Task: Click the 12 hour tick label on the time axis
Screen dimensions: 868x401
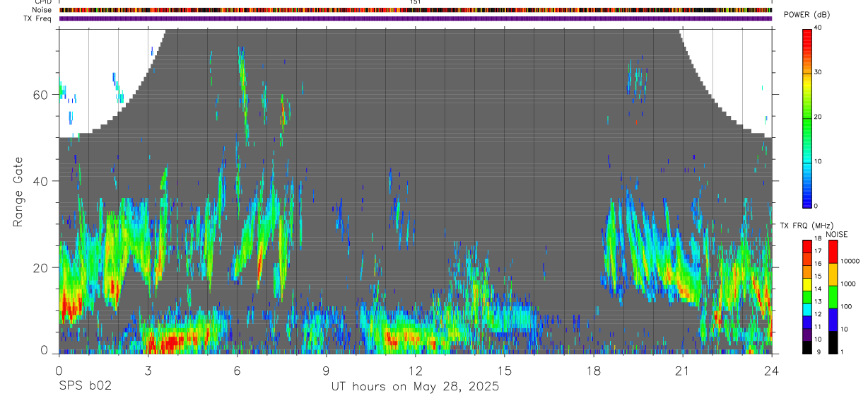Action: (x=415, y=369)
